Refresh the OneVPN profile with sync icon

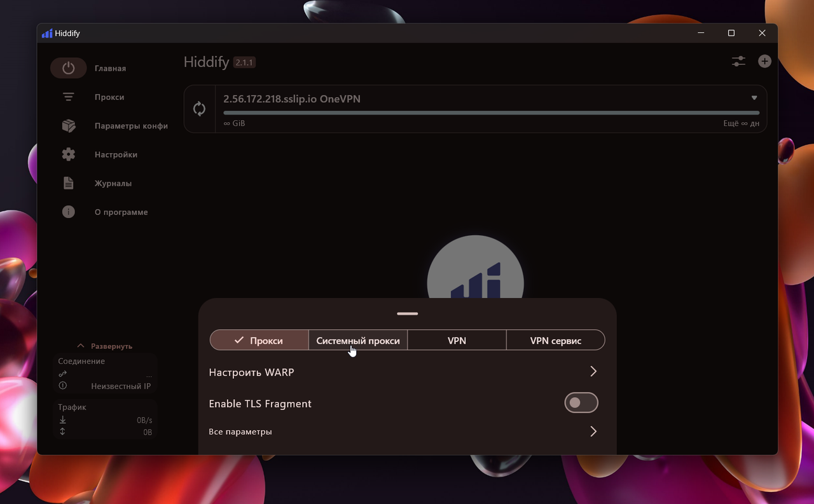click(200, 109)
